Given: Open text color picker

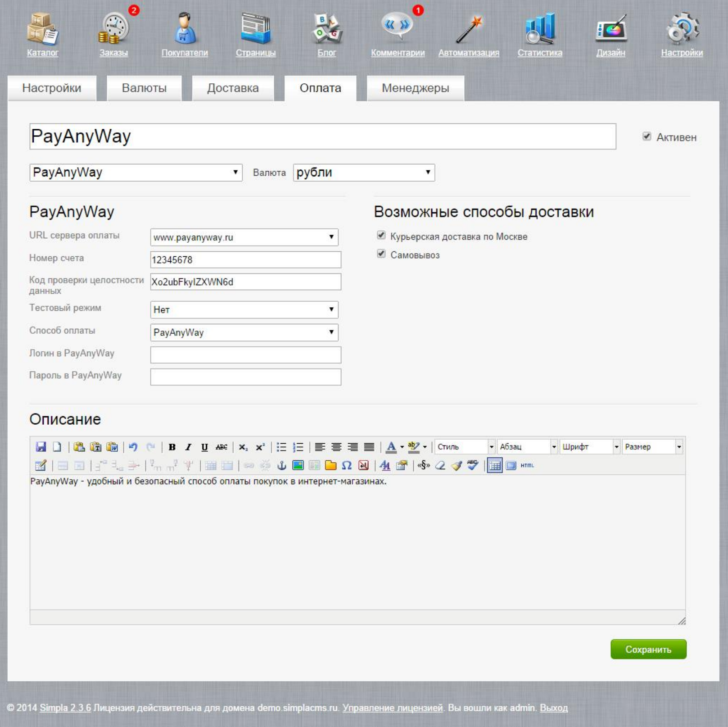Looking at the screenshot, I should (392, 447).
